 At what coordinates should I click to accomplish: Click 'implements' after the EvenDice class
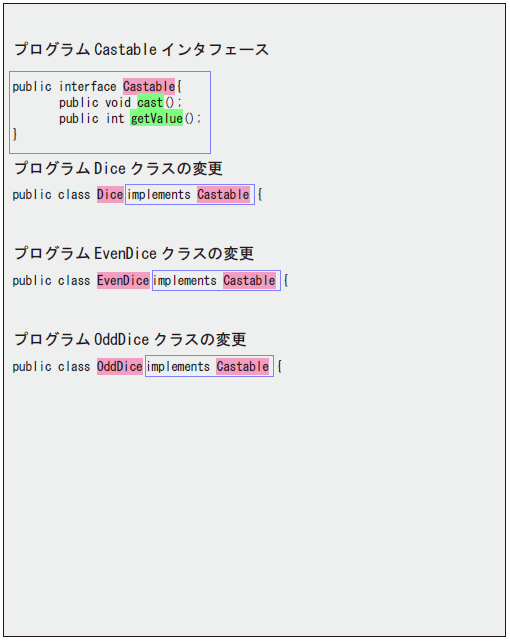[x=185, y=280]
